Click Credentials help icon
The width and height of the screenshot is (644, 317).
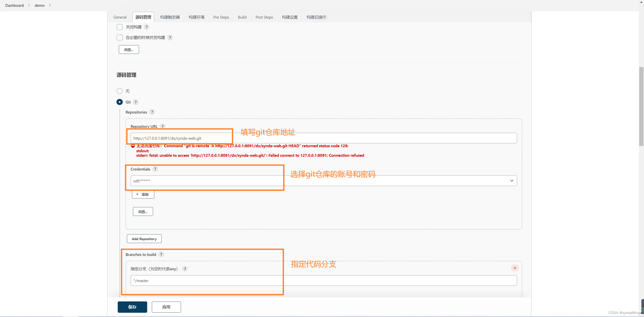(x=156, y=169)
